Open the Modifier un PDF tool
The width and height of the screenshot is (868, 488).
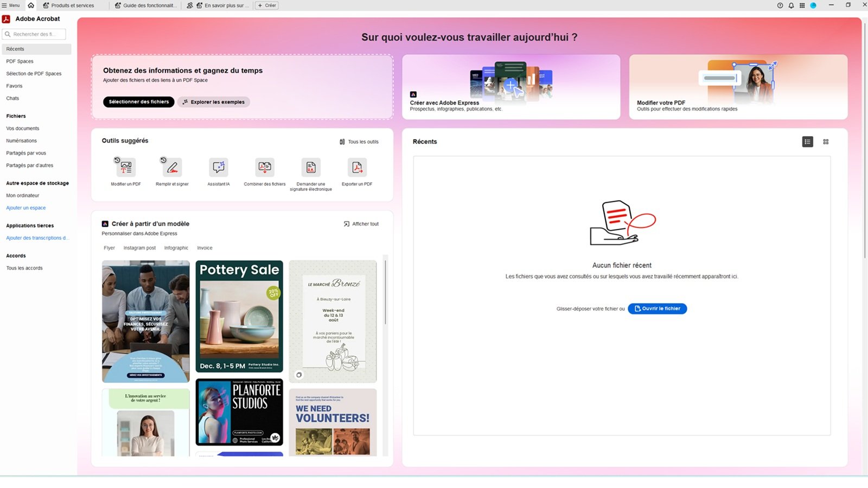point(126,168)
